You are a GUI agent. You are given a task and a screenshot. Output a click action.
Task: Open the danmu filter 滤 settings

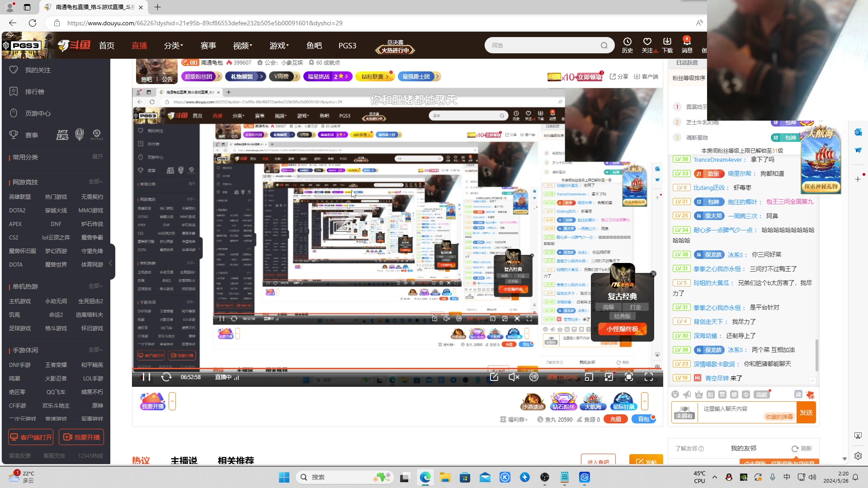pos(798,394)
